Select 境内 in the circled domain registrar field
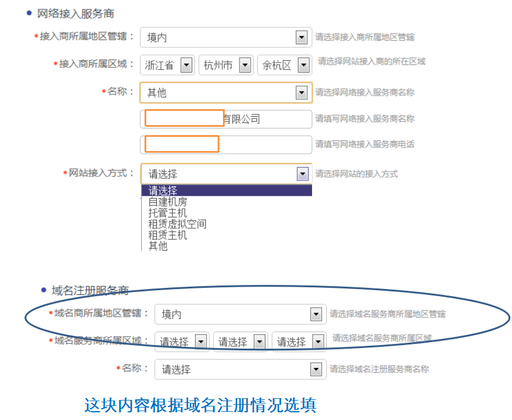The height and width of the screenshot is (420, 512). [236, 314]
